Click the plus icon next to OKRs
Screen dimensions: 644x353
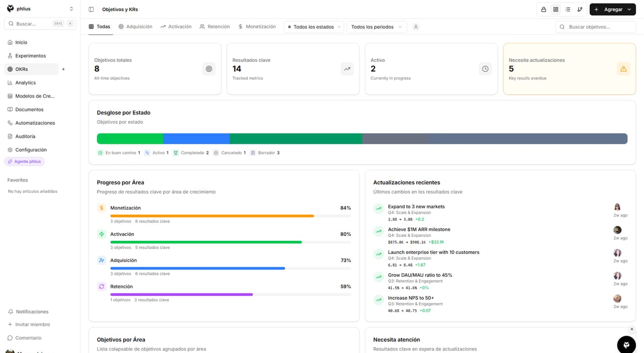point(64,69)
